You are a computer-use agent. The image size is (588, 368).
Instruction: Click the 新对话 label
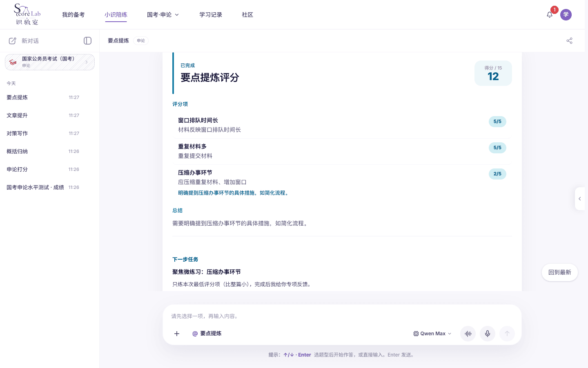(30, 41)
